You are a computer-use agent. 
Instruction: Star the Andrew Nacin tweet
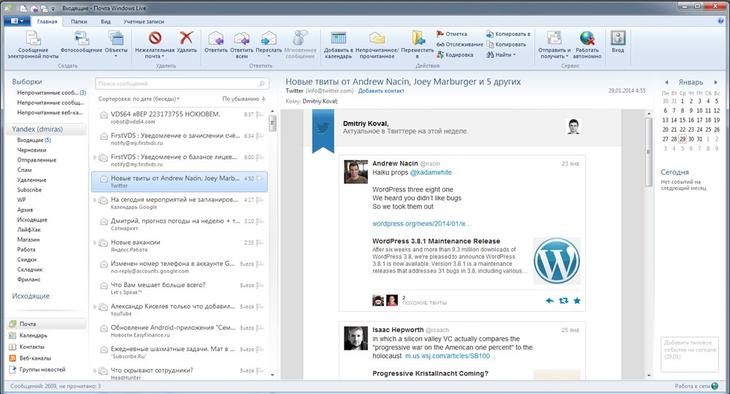tap(577, 301)
